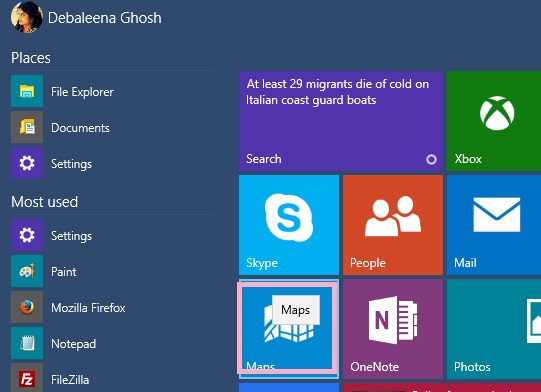Open Settings gear icon under Places
This screenshot has width=541, height=392.
(27, 163)
